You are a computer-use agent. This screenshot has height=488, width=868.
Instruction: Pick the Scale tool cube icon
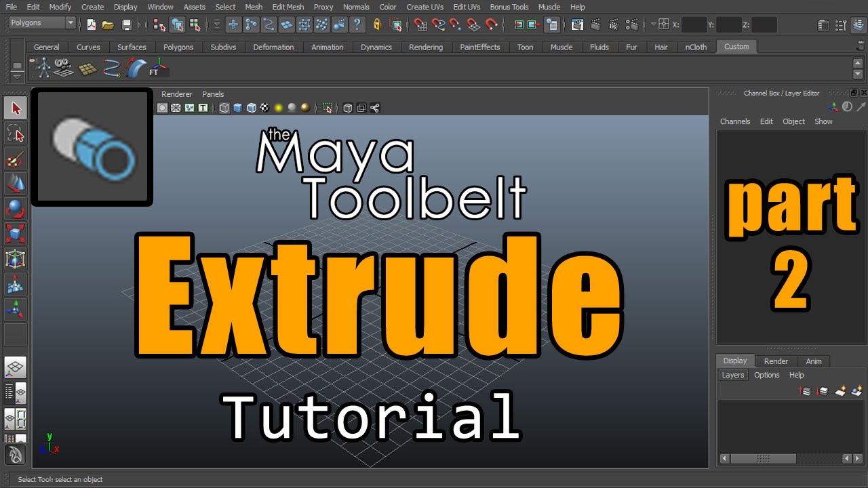(x=16, y=234)
